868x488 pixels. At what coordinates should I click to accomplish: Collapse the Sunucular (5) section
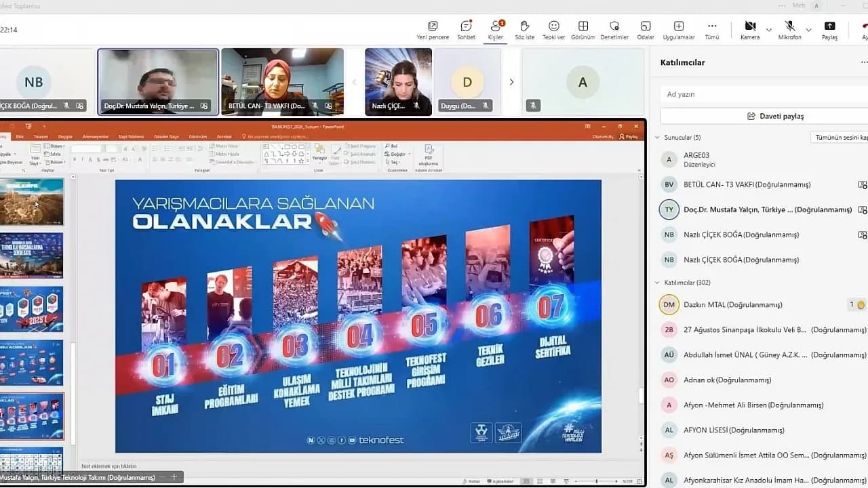[656, 137]
